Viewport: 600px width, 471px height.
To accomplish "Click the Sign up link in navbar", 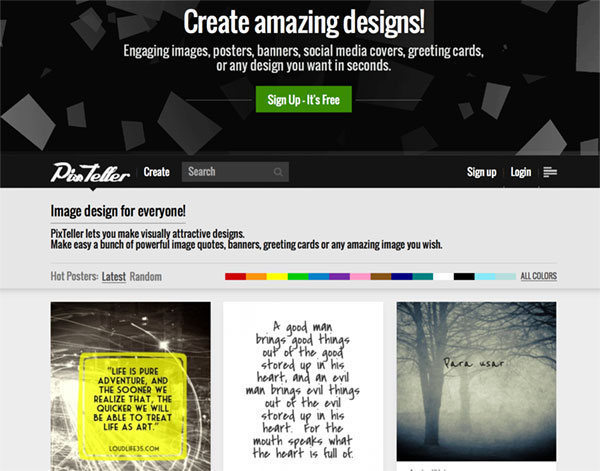I will (481, 172).
